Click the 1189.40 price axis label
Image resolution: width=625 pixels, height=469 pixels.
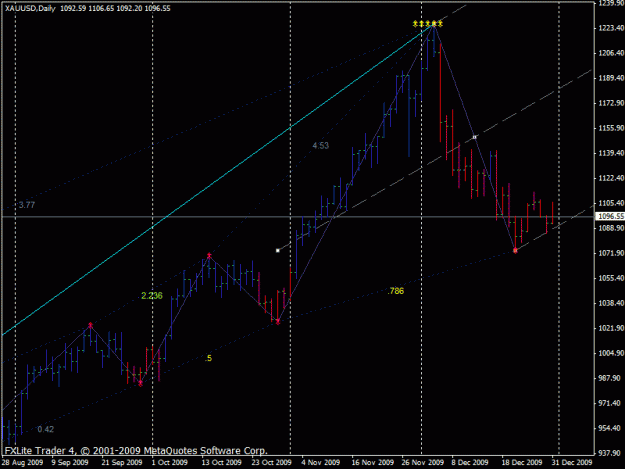click(x=611, y=78)
